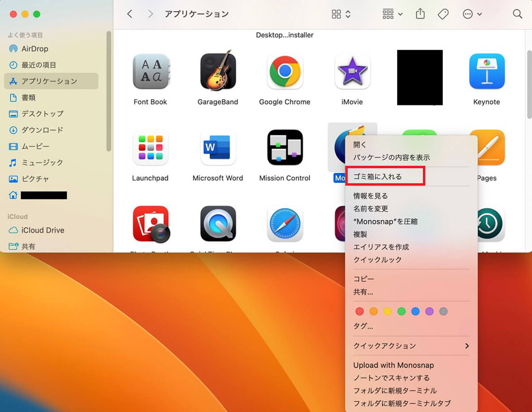Viewport: 532px width, 412px height.
Task: Select アプリケーション in the sidebar
Action: 51,81
